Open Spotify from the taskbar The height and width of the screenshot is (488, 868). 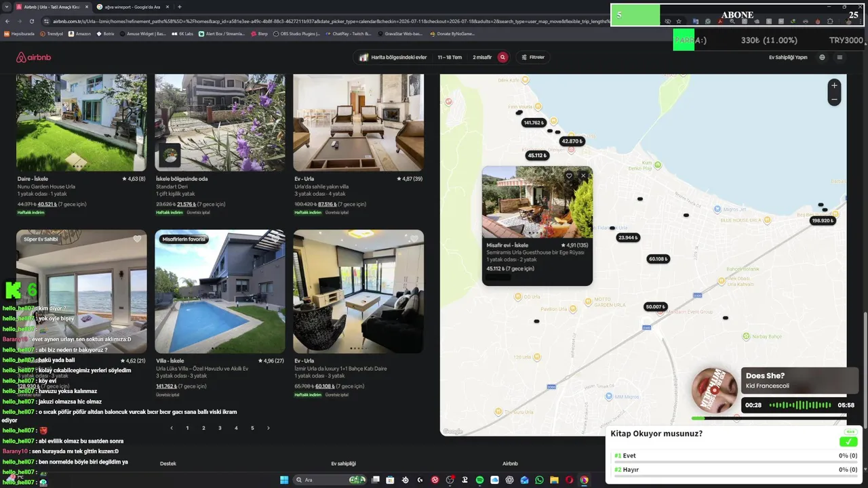(x=479, y=480)
